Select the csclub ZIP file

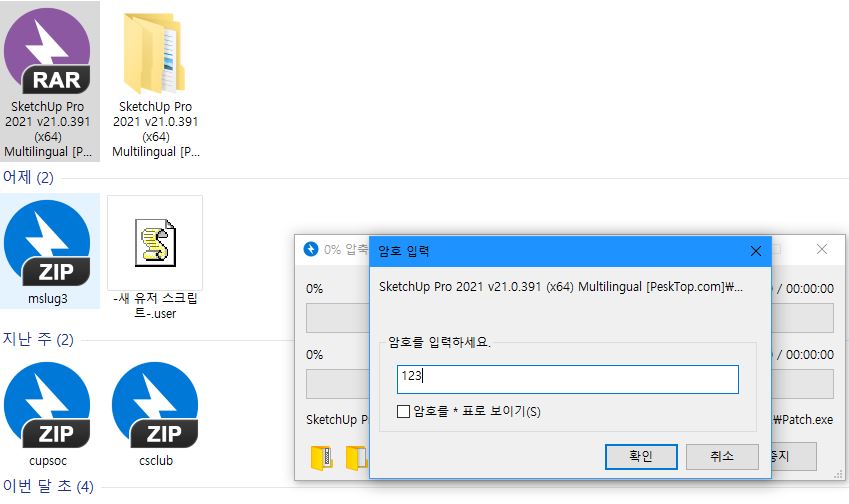[x=155, y=414]
